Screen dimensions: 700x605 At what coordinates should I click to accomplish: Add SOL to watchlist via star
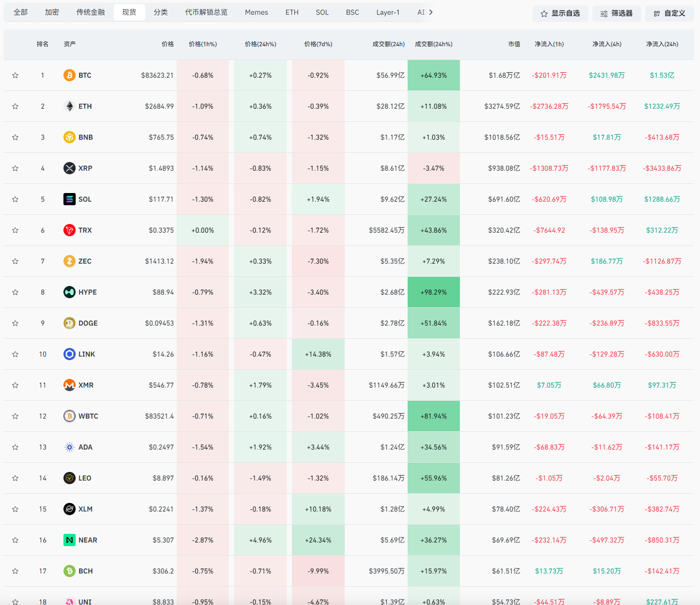click(15, 199)
